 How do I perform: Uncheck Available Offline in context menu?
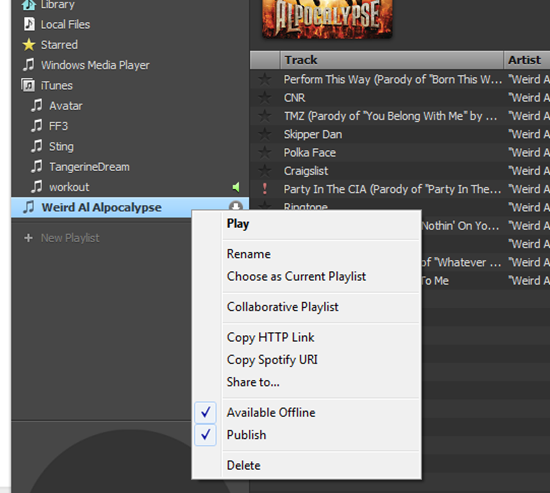tap(206, 412)
